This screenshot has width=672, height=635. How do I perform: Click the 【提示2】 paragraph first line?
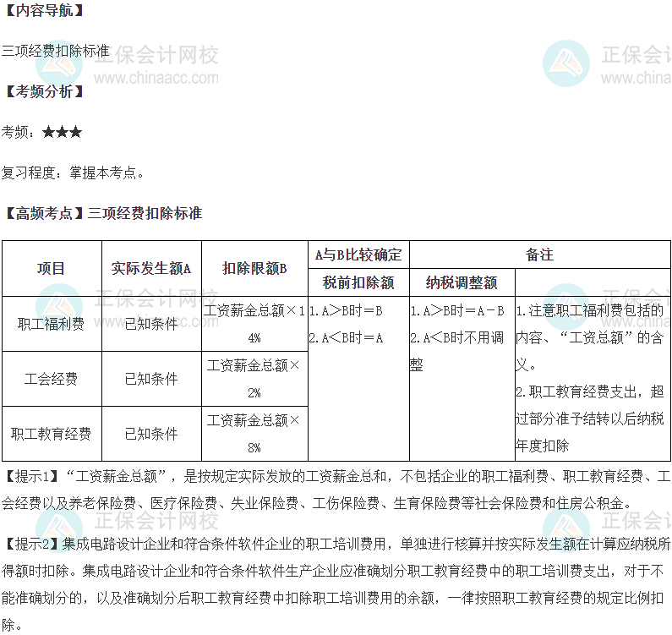pos(336,544)
